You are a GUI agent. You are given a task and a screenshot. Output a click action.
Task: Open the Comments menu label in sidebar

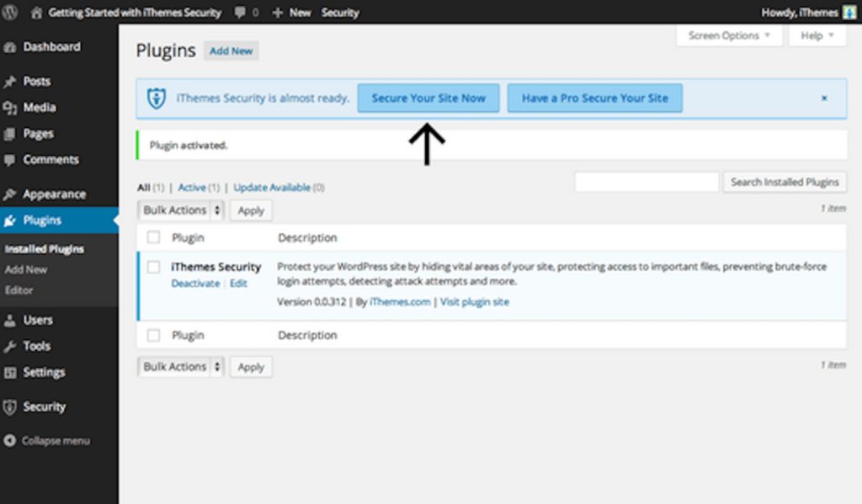[51, 160]
